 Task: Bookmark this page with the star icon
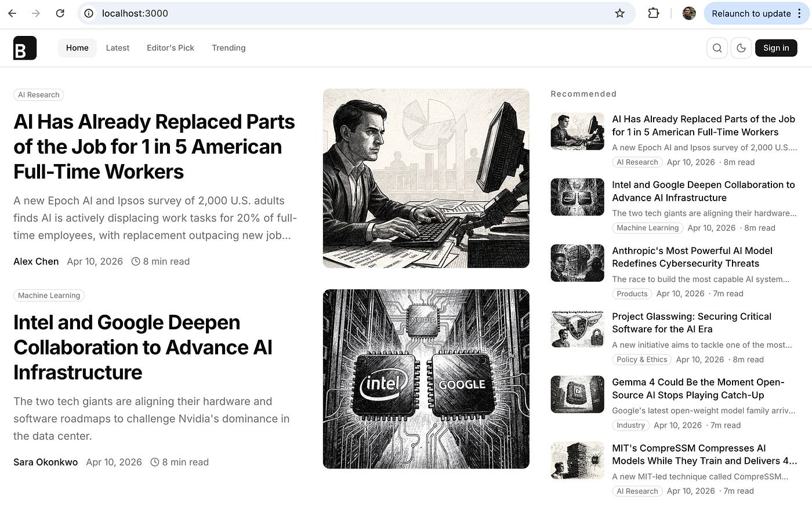(x=619, y=13)
